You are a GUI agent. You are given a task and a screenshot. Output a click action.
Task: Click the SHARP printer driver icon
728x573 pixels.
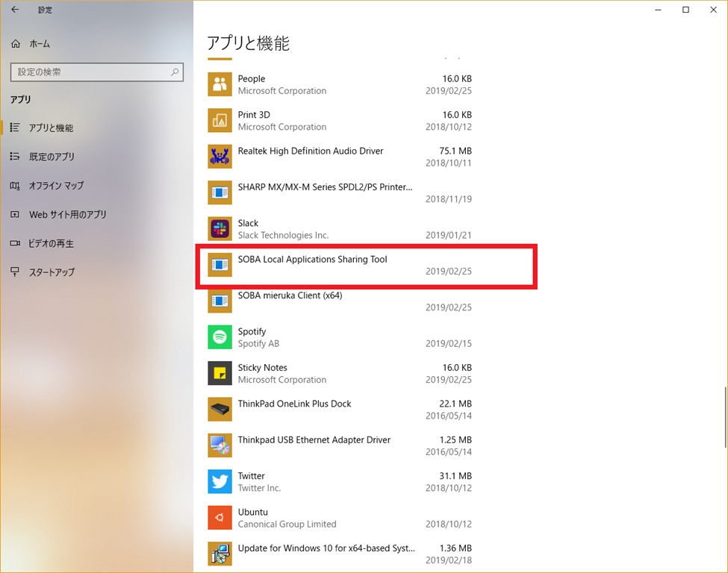(x=220, y=192)
